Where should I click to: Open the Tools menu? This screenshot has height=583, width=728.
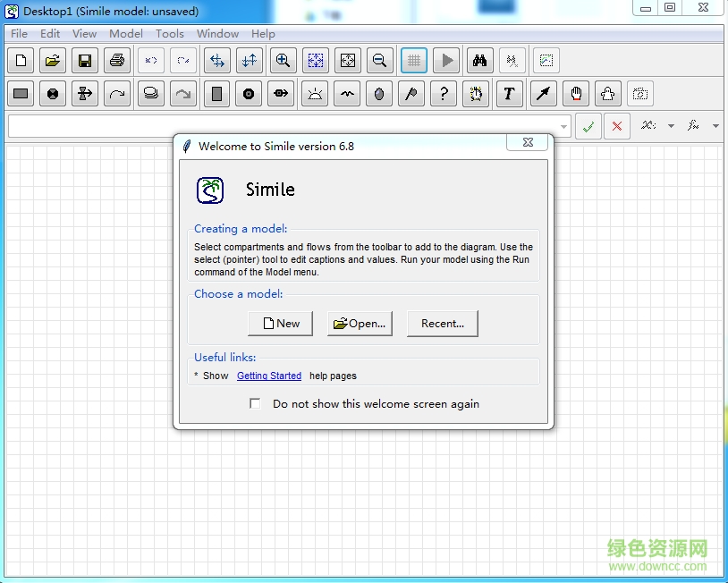click(169, 34)
